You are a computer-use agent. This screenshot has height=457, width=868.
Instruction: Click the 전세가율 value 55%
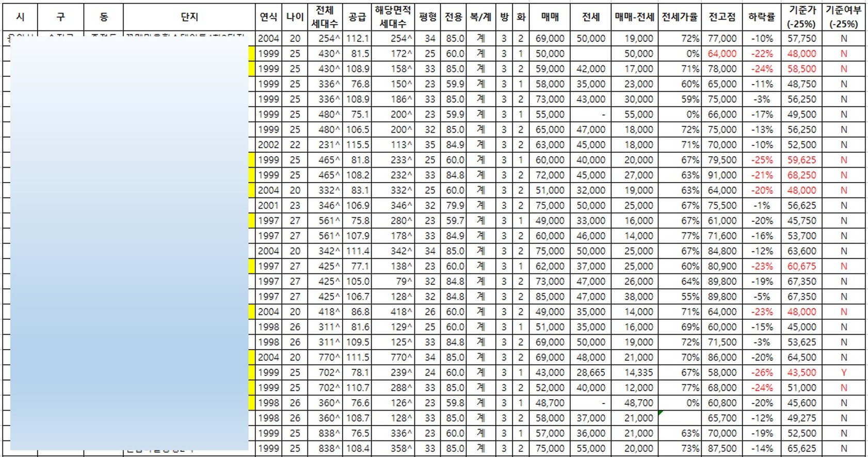point(690,297)
